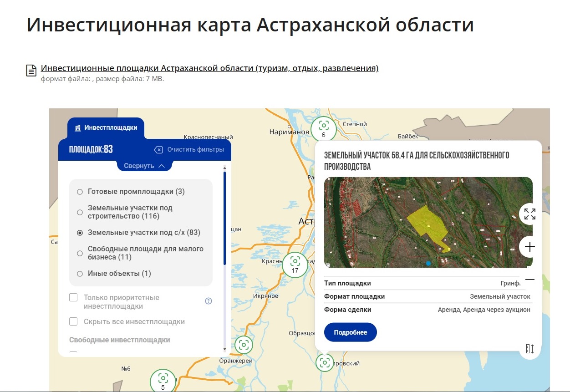Open the Инвестиционные площадки Астраханской области file link

pos(209,68)
